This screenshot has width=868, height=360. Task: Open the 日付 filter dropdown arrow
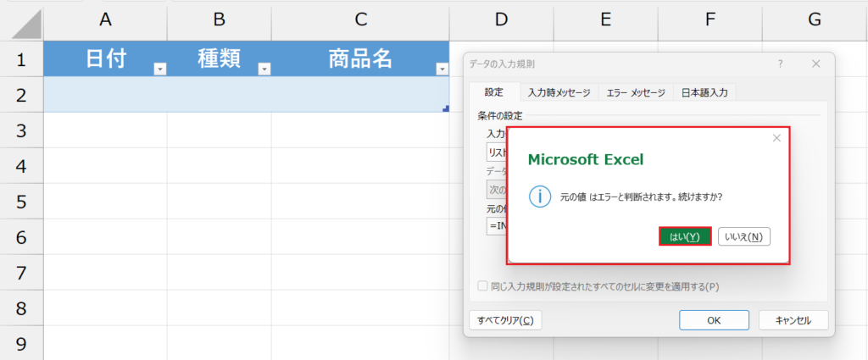click(x=159, y=69)
